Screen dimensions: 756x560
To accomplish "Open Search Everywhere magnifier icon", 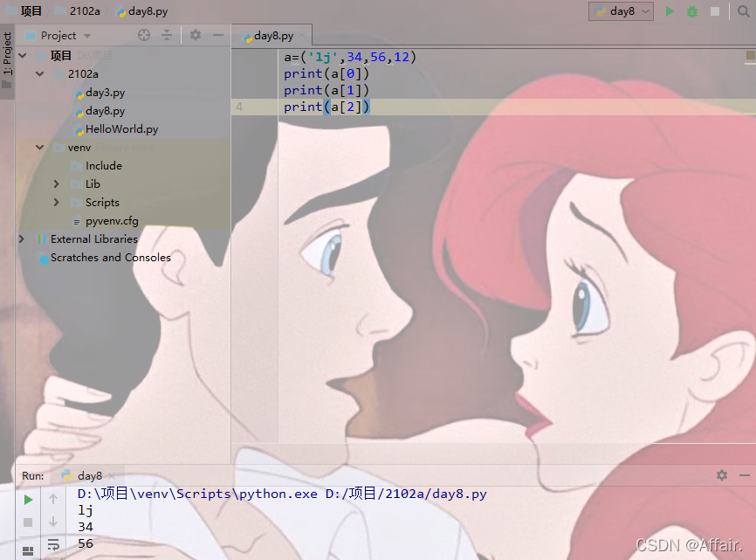I will click(x=744, y=11).
